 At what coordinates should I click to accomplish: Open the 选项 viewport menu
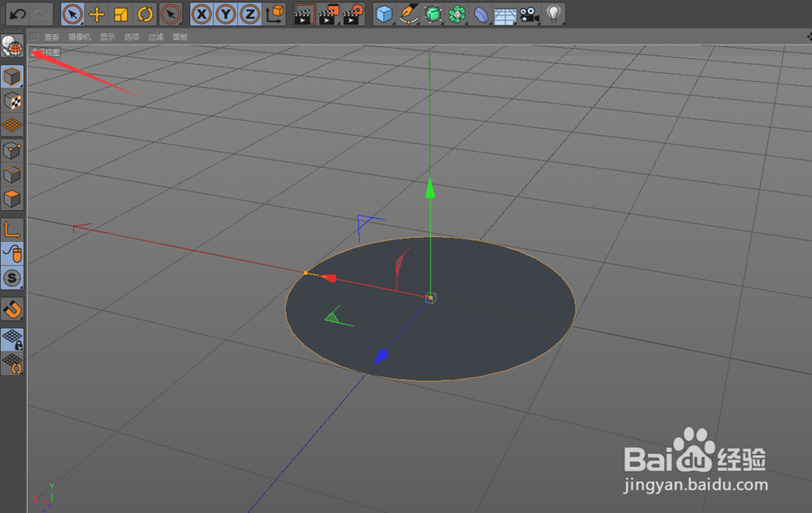click(x=132, y=37)
